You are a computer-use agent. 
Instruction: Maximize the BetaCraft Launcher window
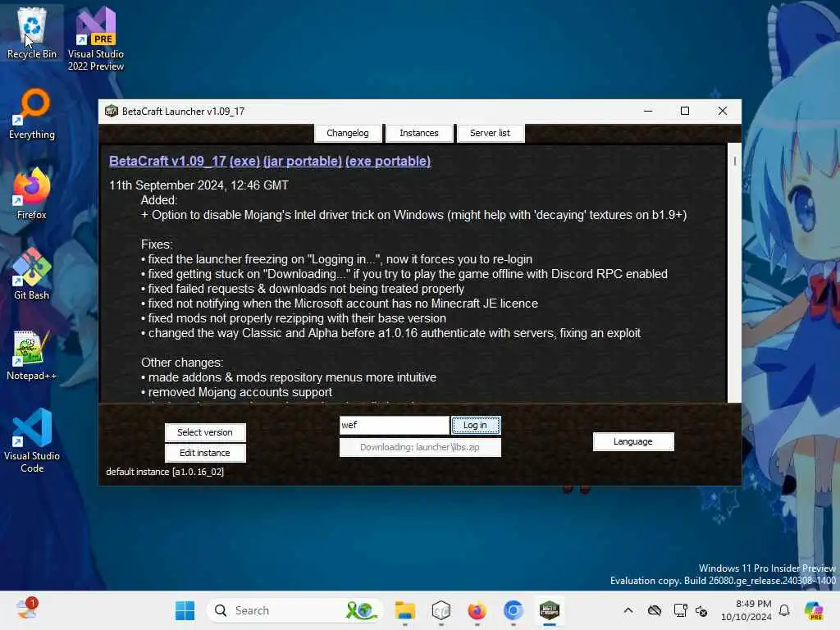[685, 111]
